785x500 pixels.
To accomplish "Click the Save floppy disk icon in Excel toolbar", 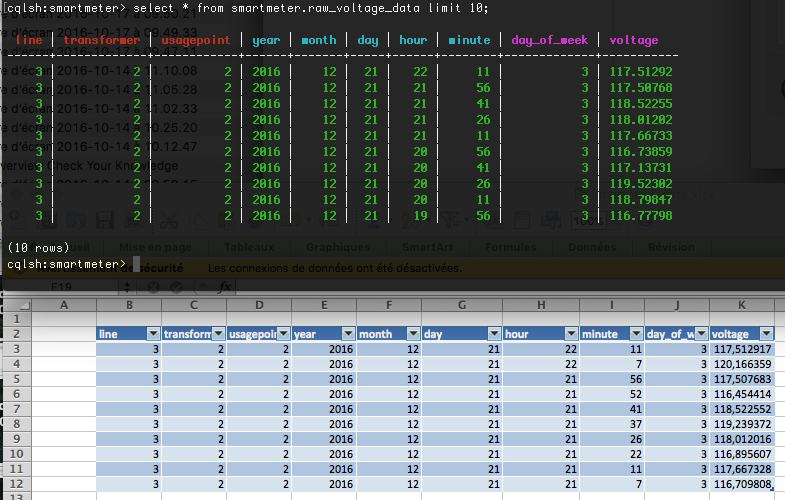I will (105, 220).
